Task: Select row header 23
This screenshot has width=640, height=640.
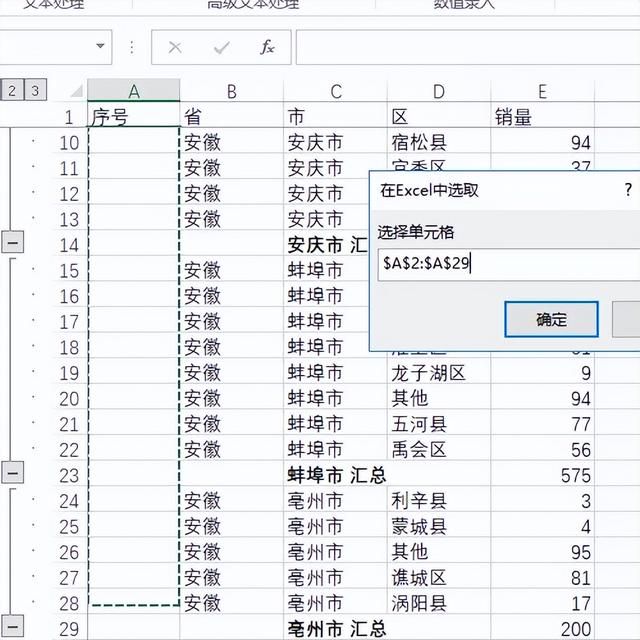Action: pyautogui.click(x=69, y=476)
